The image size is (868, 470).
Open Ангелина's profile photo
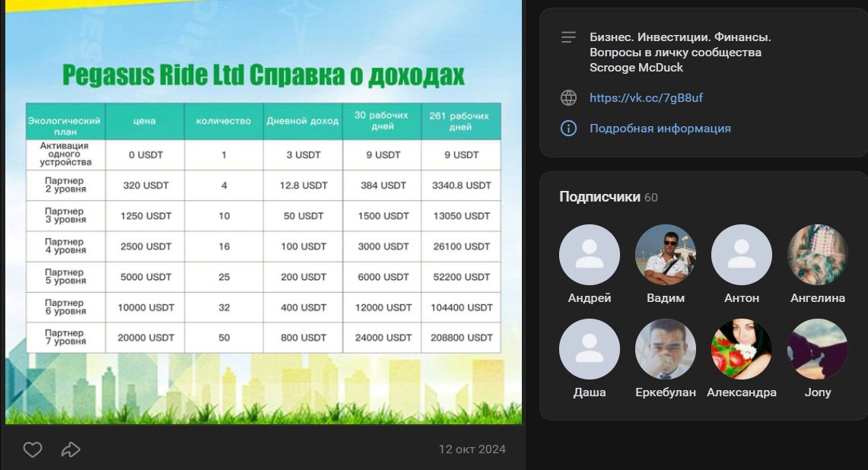(818, 255)
